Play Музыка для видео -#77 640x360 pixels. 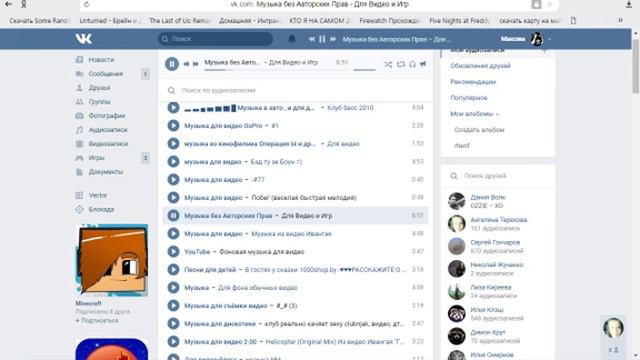173,180
